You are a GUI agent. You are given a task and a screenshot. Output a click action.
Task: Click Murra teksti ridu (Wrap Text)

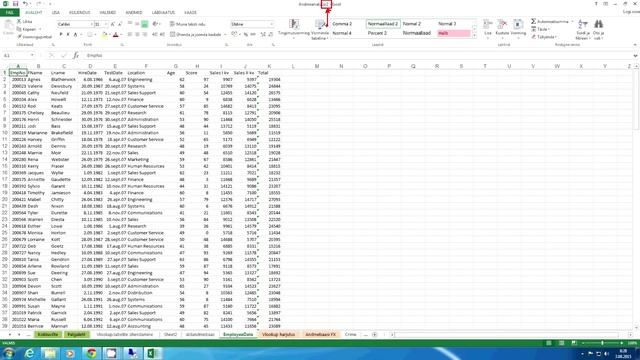tap(187, 24)
